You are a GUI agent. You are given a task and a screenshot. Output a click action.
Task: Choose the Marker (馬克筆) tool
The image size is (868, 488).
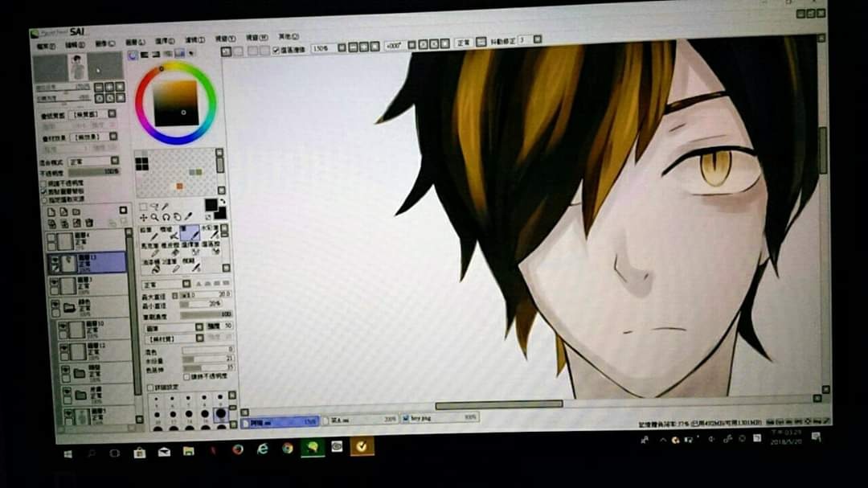pos(150,248)
